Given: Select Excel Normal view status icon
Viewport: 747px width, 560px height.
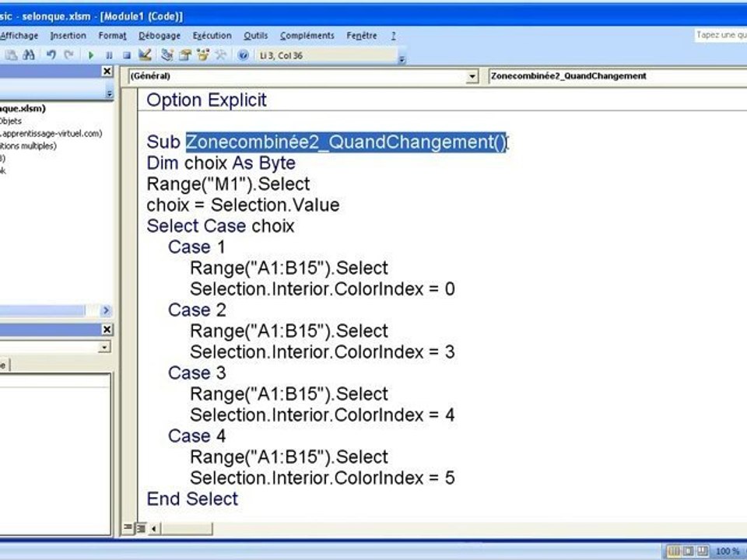Looking at the screenshot, I should (x=674, y=551).
